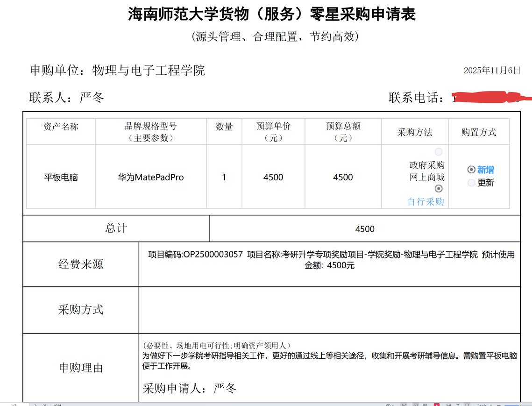Image resolution: width=532 pixels, height=406 pixels.
Task: Click the 项目编码 OP2500003057 funding text
Action: point(195,255)
